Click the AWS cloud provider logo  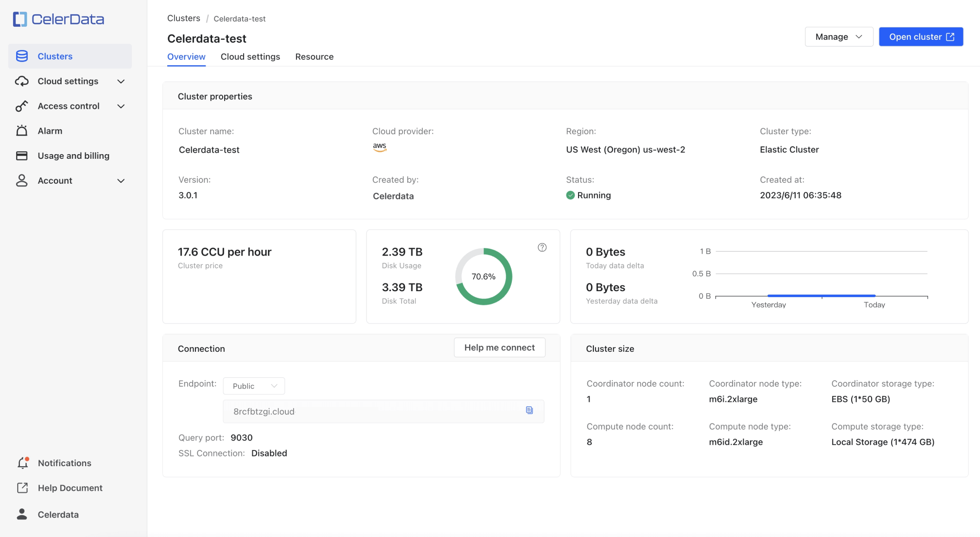coord(379,147)
